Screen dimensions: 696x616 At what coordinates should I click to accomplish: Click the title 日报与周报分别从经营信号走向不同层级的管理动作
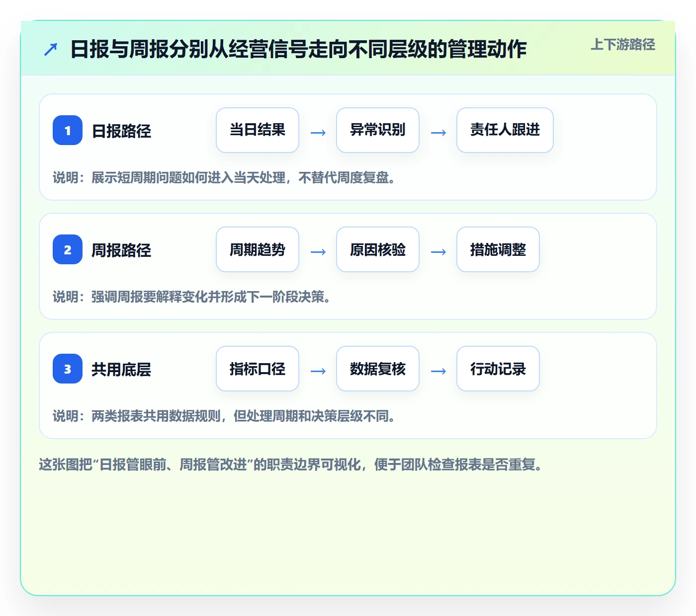point(298,49)
